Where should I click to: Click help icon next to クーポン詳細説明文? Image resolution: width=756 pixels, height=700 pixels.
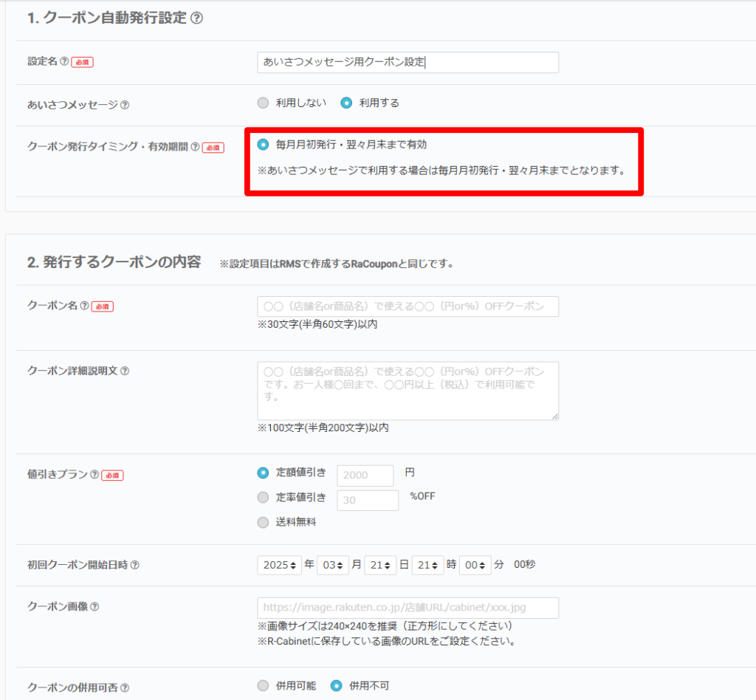(x=124, y=371)
